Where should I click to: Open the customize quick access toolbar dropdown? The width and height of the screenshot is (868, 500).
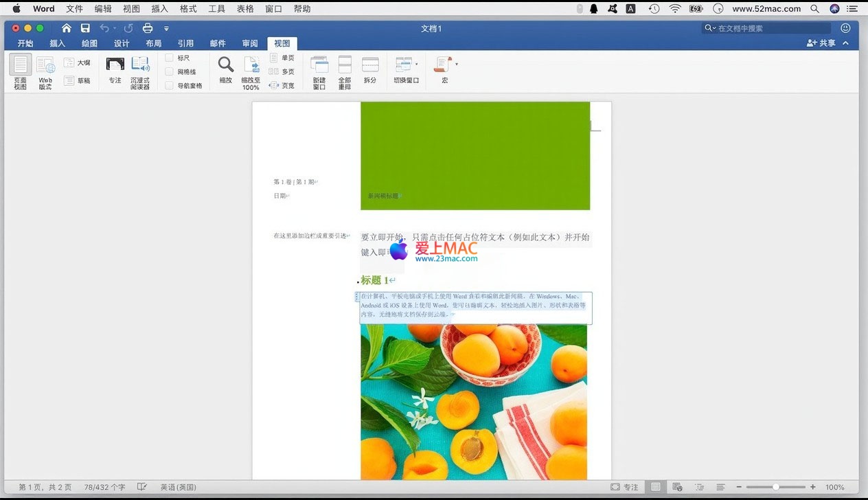click(x=166, y=29)
